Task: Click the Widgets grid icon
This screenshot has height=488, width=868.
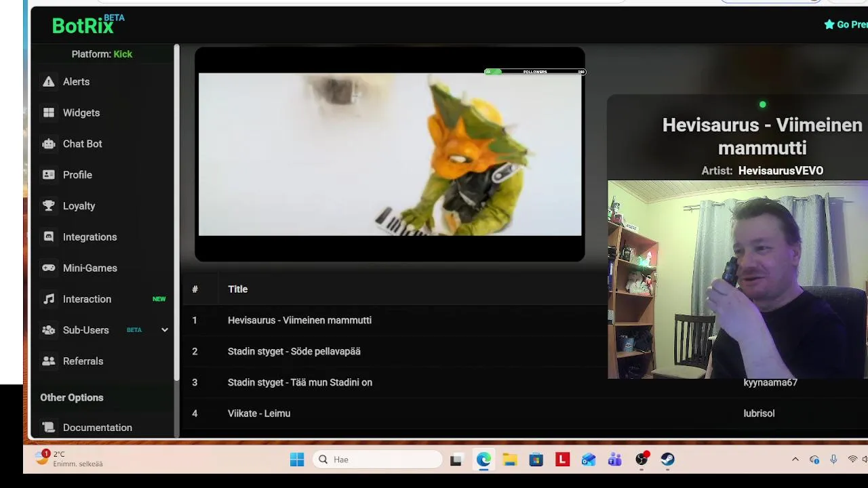Action: coord(48,113)
